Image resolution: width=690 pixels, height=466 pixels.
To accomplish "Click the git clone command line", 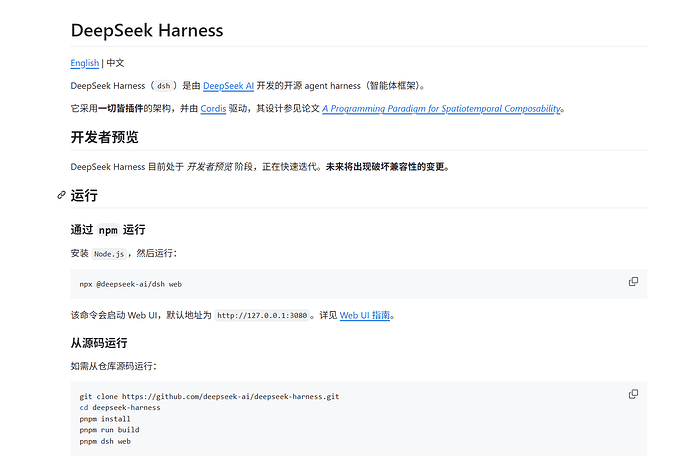I will click(x=209, y=396).
